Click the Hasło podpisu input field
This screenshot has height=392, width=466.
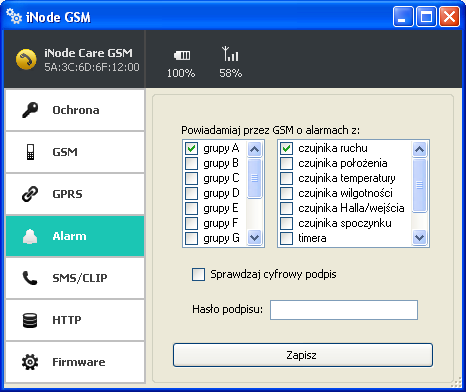tap(344, 310)
